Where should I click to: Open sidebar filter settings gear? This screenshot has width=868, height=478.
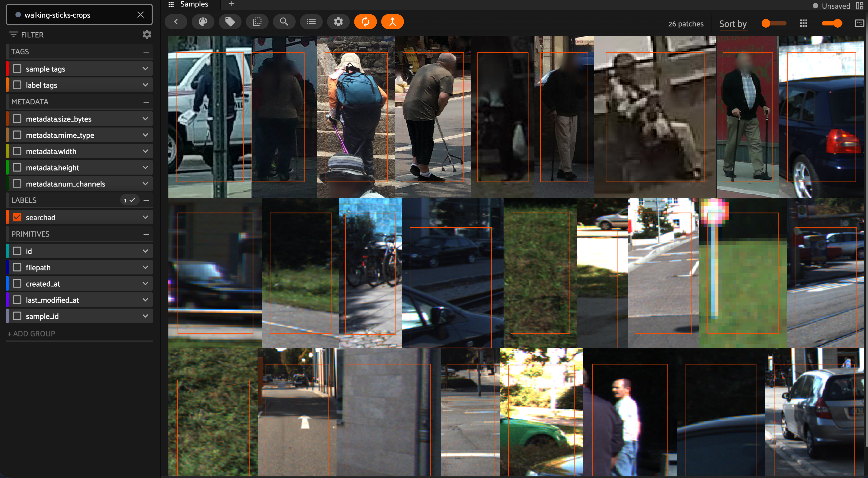point(147,34)
